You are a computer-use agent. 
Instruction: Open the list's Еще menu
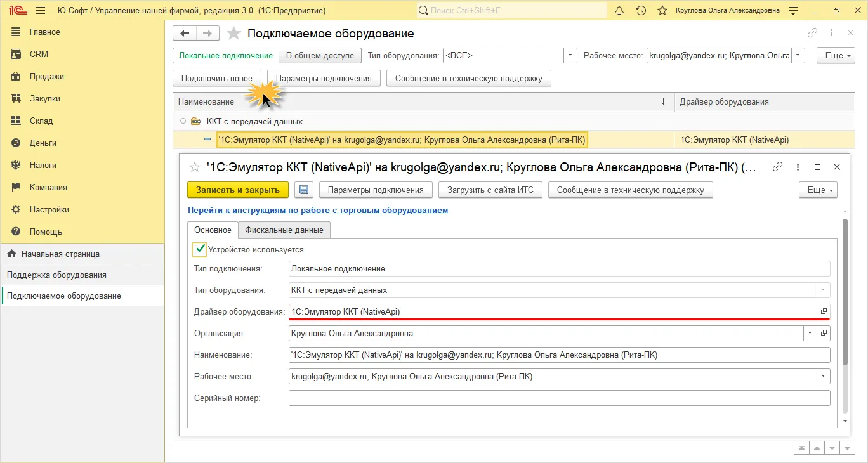pos(834,55)
